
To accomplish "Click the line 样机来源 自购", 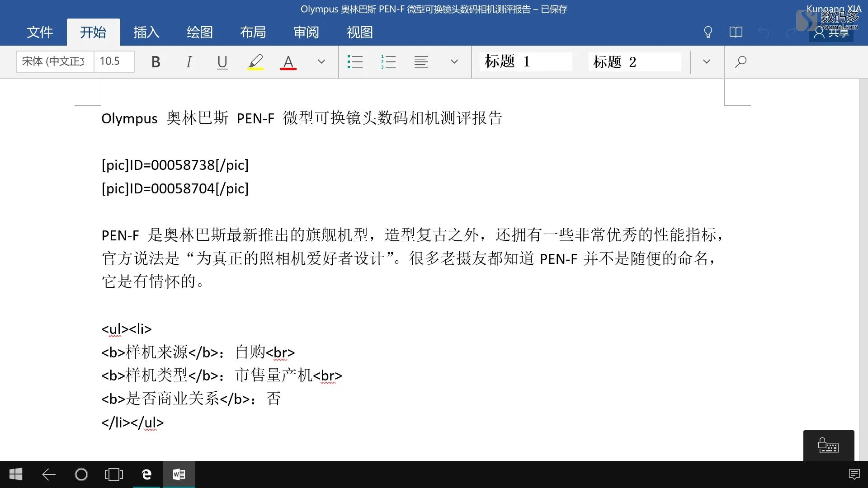I will tap(198, 352).
